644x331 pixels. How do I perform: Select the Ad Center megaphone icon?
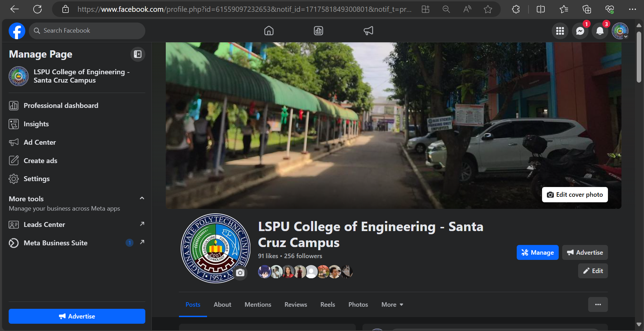point(14,142)
